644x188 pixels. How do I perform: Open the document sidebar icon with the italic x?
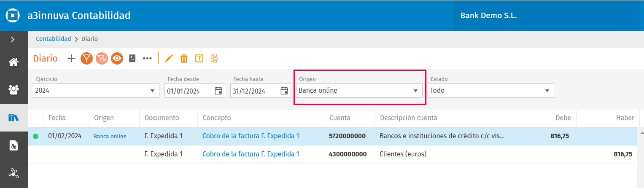pyautogui.click(x=13, y=145)
